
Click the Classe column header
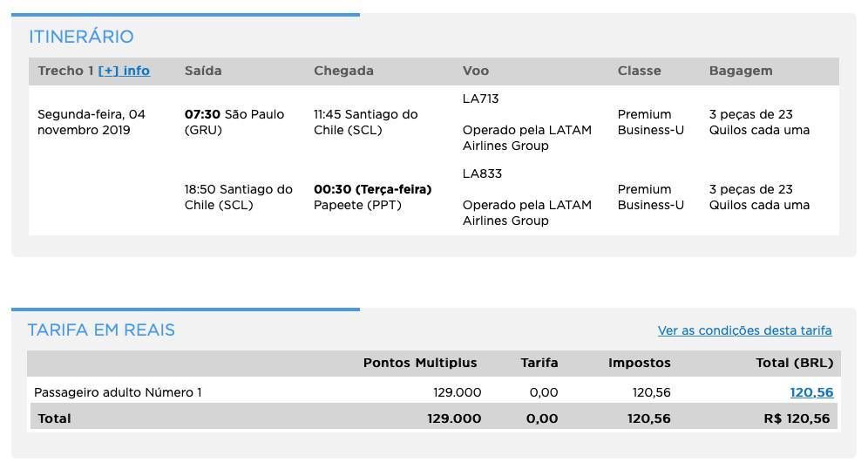(x=640, y=71)
